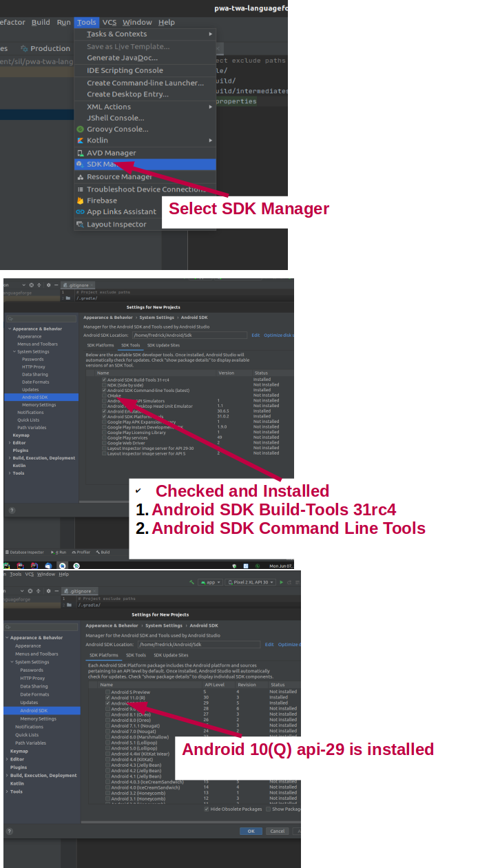Click the search field in SDK Tools settings dialog
Screen dimensions: 489x868
pos(41,318)
